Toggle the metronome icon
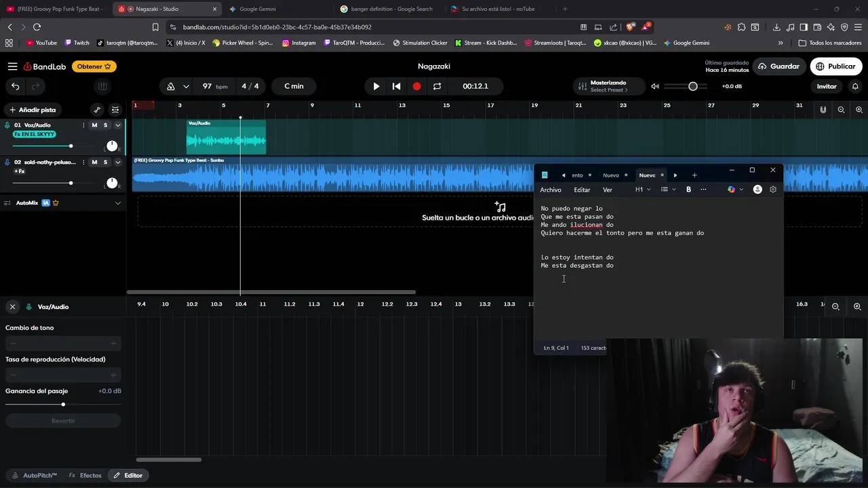 [171, 86]
